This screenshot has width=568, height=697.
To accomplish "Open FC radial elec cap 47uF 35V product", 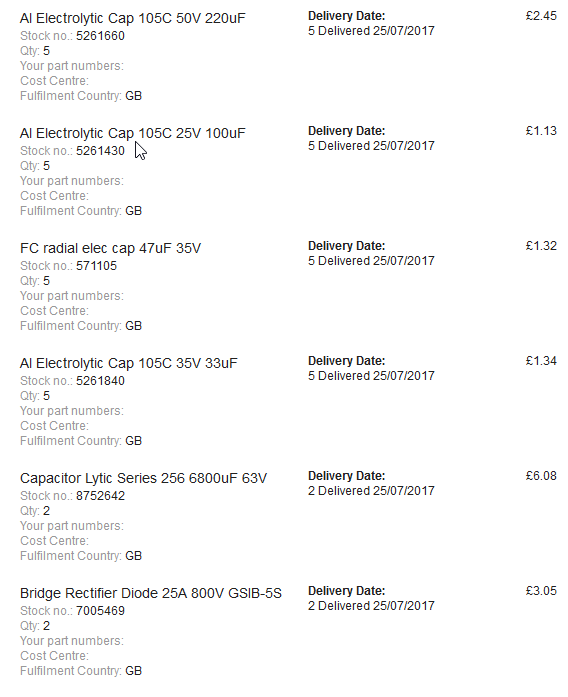I will click(110, 248).
